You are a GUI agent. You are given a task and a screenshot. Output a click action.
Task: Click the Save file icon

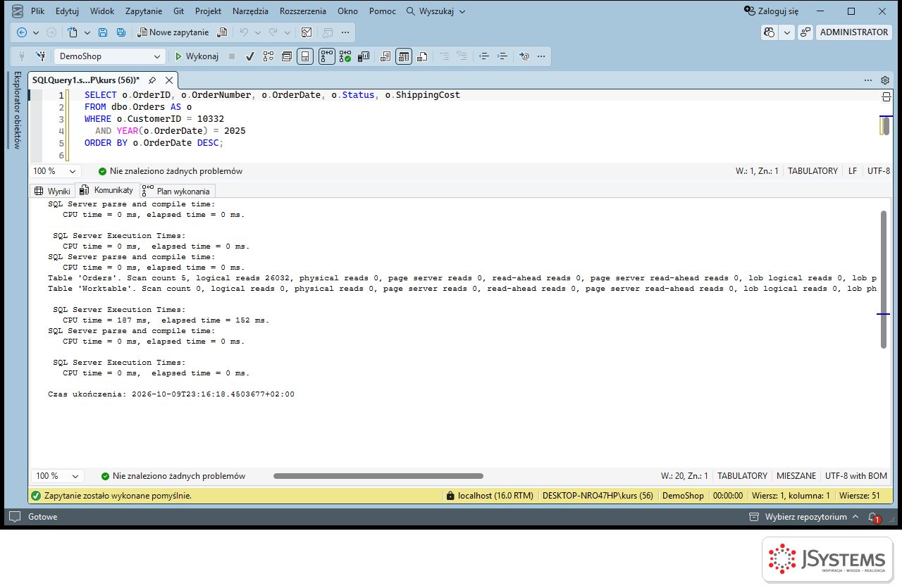coord(103,32)
